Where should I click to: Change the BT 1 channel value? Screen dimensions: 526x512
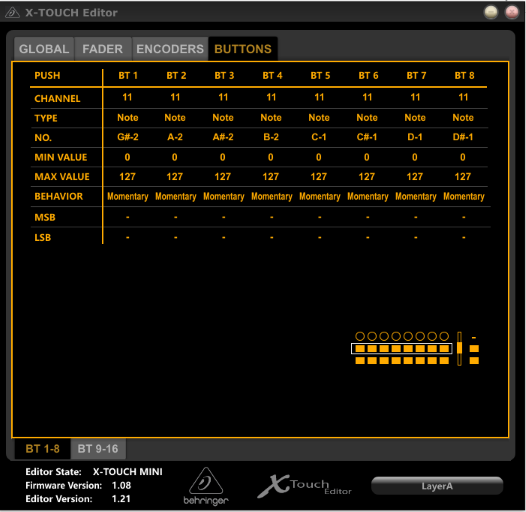click(x=127, y=97)
